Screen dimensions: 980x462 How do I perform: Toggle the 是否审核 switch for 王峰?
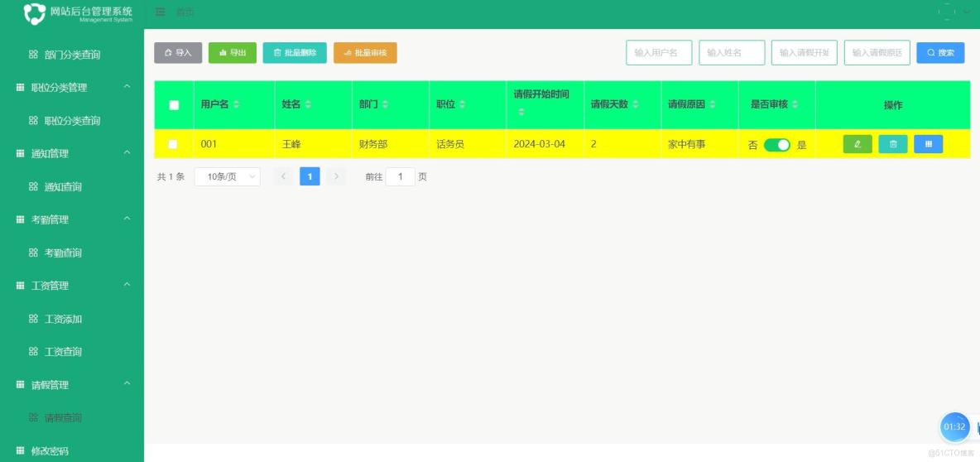point(777,145)
